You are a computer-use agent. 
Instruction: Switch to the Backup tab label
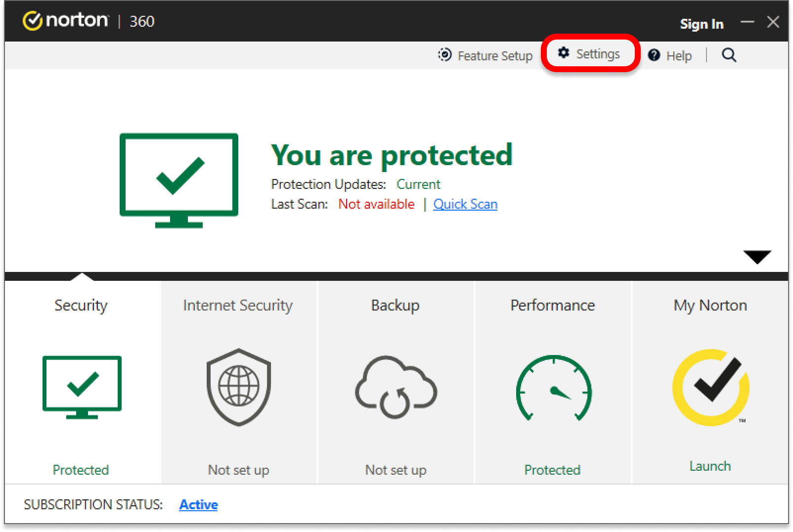395,305
